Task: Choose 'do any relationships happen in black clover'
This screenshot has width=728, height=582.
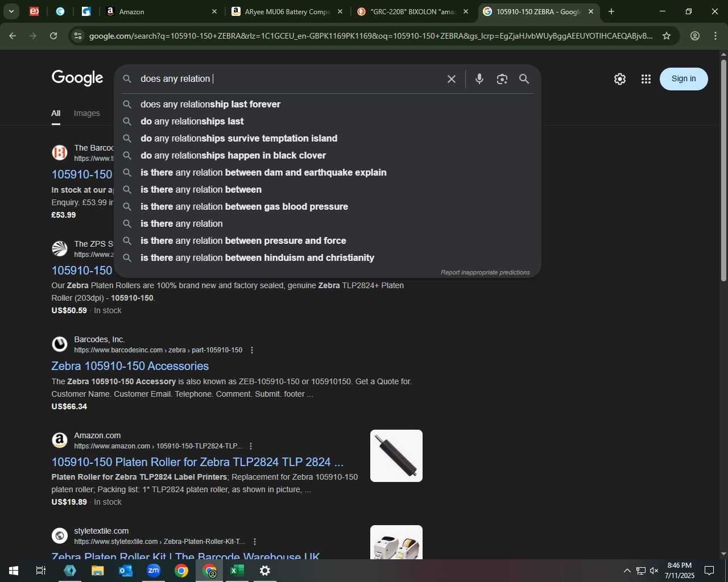Action: coord(328,156)
